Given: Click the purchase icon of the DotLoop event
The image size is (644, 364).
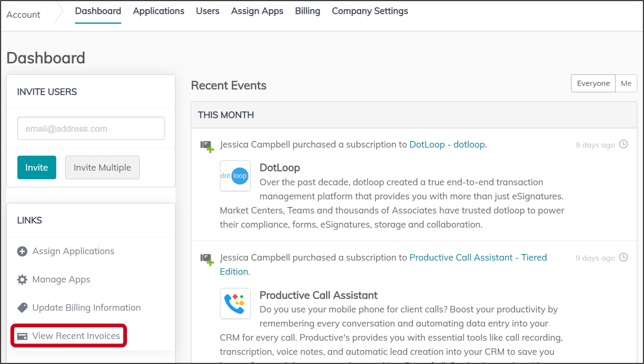Looking at the screenshot, I should [x=207, y=147].
